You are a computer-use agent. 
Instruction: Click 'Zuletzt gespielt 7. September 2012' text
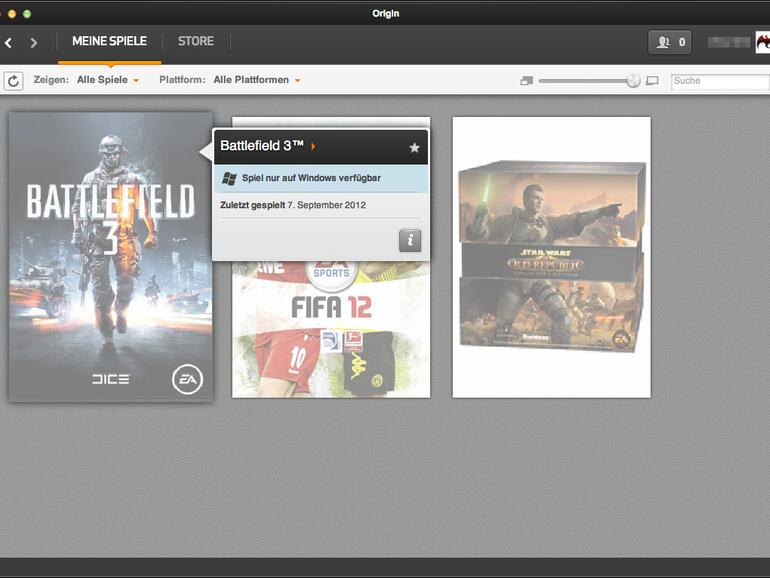(x=293, y=205)
